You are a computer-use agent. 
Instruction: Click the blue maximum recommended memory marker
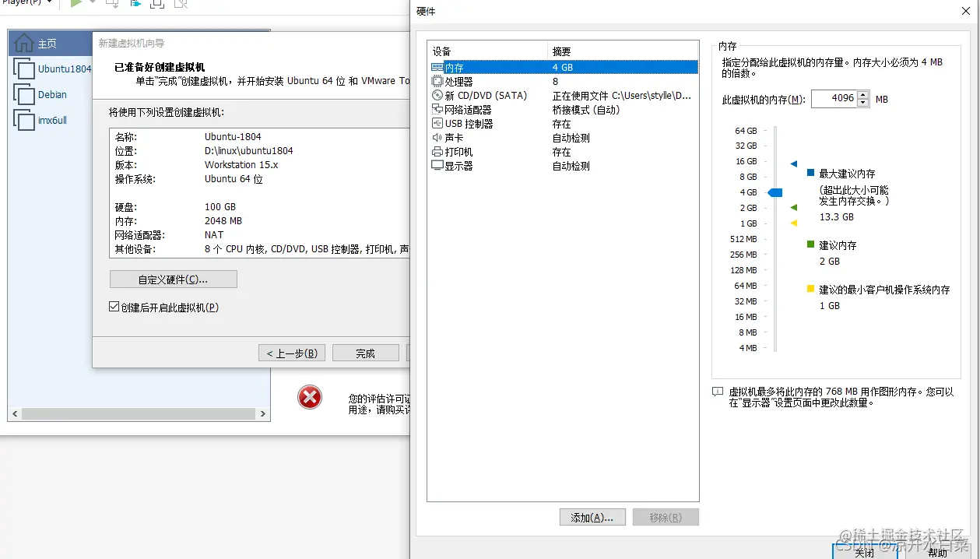(x=793, y=163)
